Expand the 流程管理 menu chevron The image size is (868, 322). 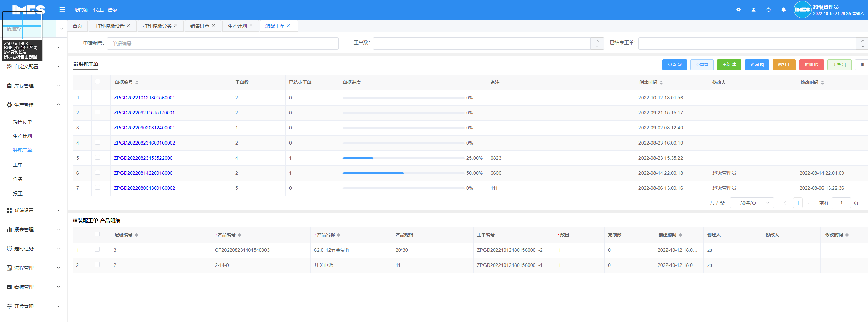point(59,268)
